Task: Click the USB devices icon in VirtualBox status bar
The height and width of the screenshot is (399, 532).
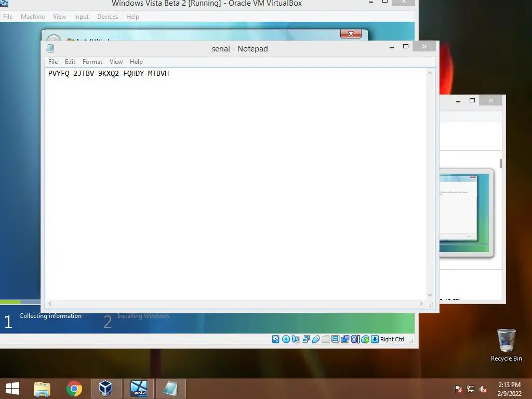Action: coord(315,339)
